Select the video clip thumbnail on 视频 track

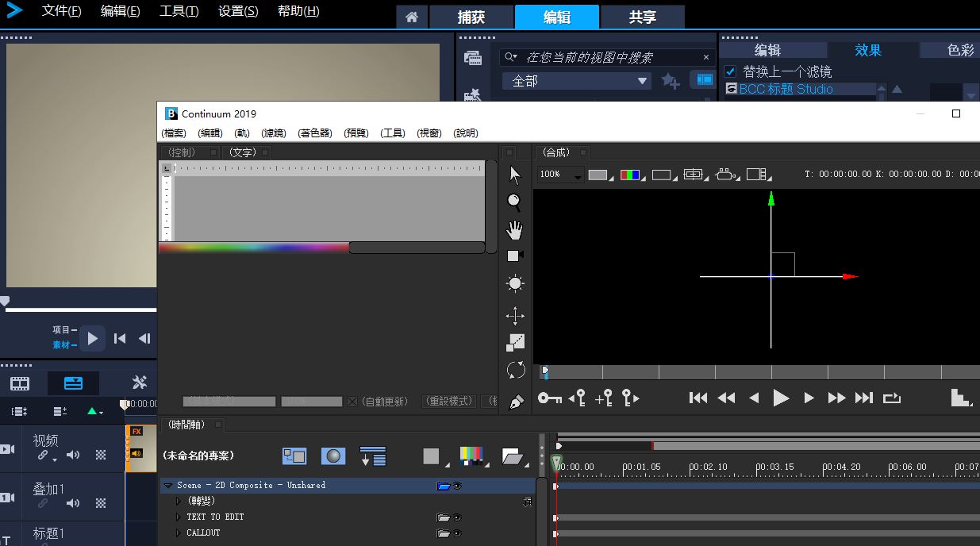(140, 448)
